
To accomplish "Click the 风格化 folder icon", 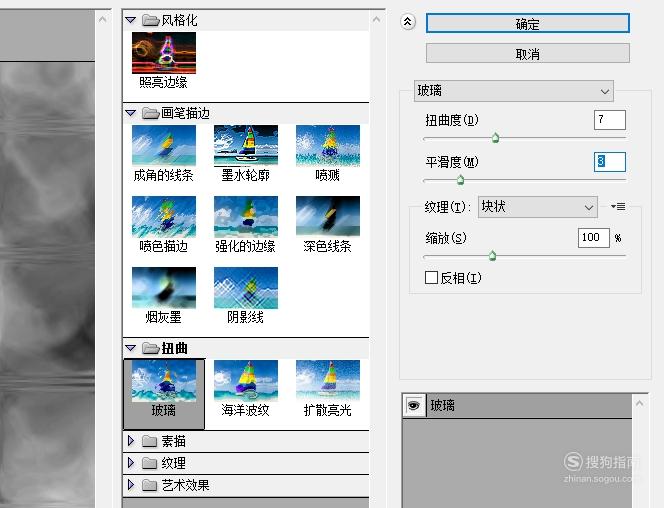I will click(150, 20).
